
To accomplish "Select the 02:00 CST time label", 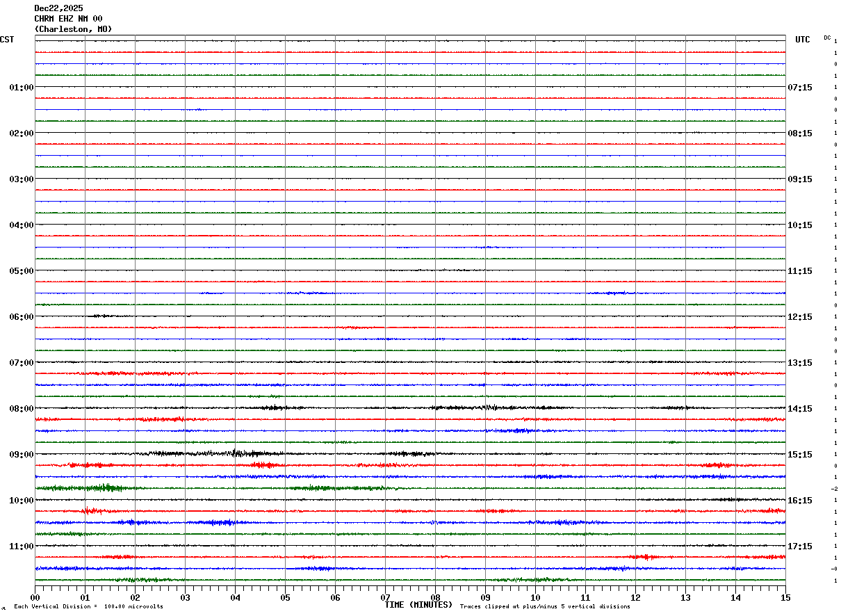I will (22, 133).
